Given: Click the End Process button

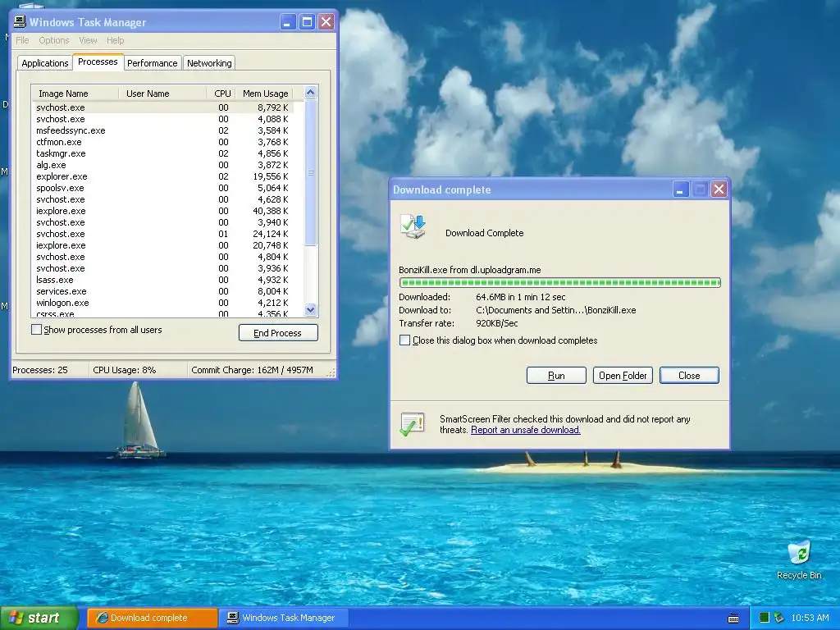Looking at the screenshot, I should [x=278, y=333].
